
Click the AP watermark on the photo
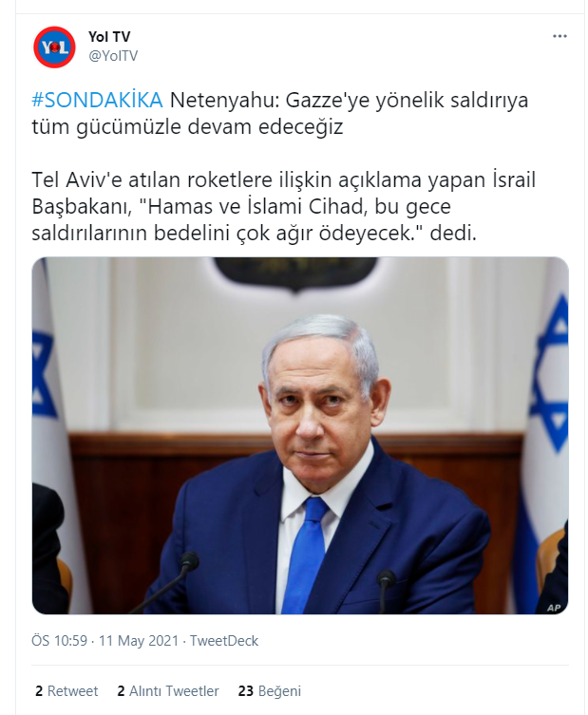point(554,608)
